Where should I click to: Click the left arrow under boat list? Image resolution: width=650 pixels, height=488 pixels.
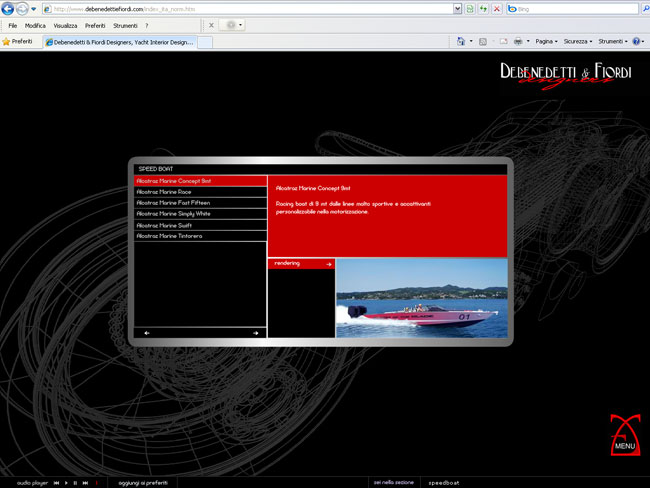pyautogui.click(x=147, y=333)
